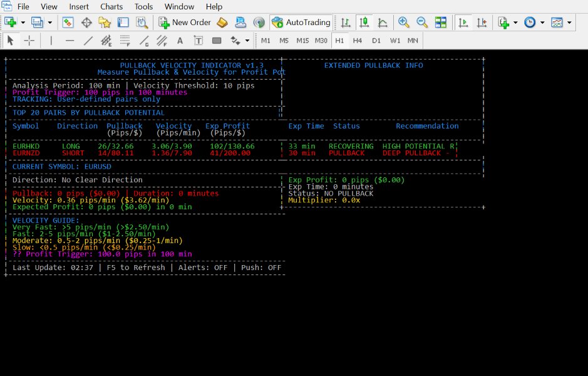Image resolution: width=588 pixels, height=376 pixels.
Task: Expand the Indicators dropdown arrow
Action: tap(515, 23)
